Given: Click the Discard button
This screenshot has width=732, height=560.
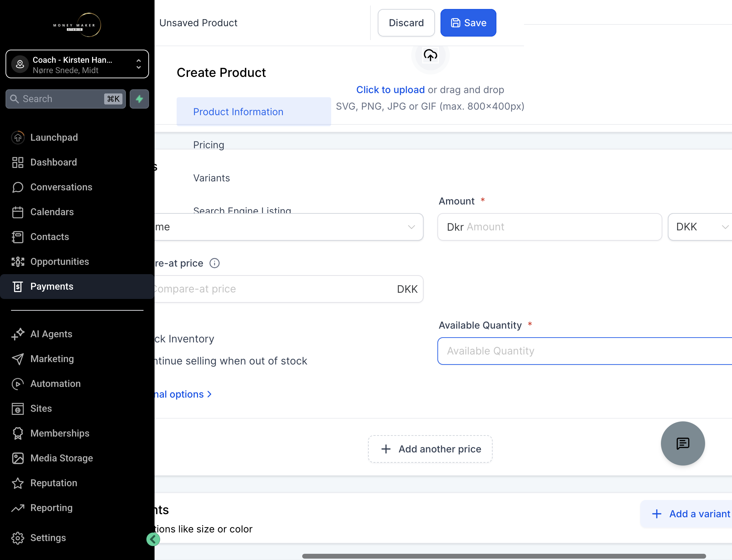Looking at the screenshot, I should click(x=406, y=23).
